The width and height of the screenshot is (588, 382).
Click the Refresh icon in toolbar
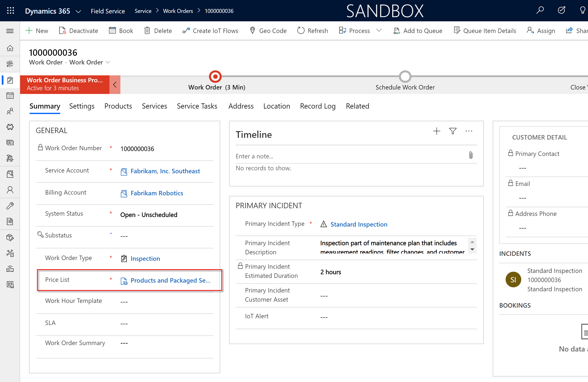pos(300,30)
